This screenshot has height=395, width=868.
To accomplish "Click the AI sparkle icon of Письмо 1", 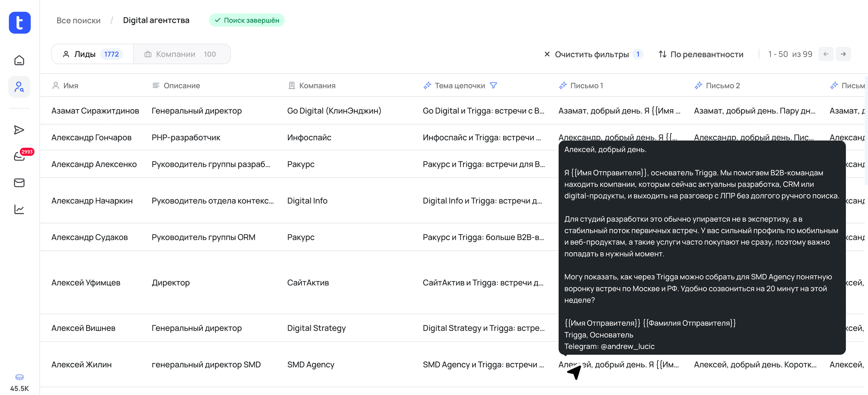I will tap(563, 86).
